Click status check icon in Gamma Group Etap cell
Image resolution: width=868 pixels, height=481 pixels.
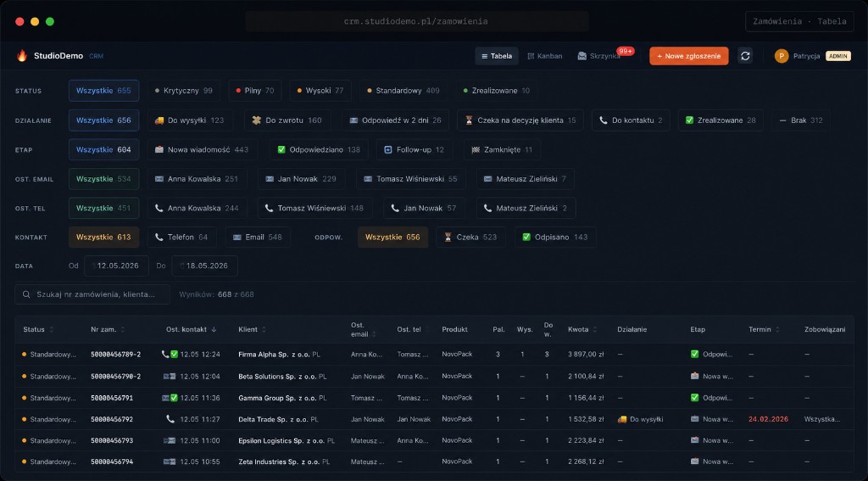695,397
